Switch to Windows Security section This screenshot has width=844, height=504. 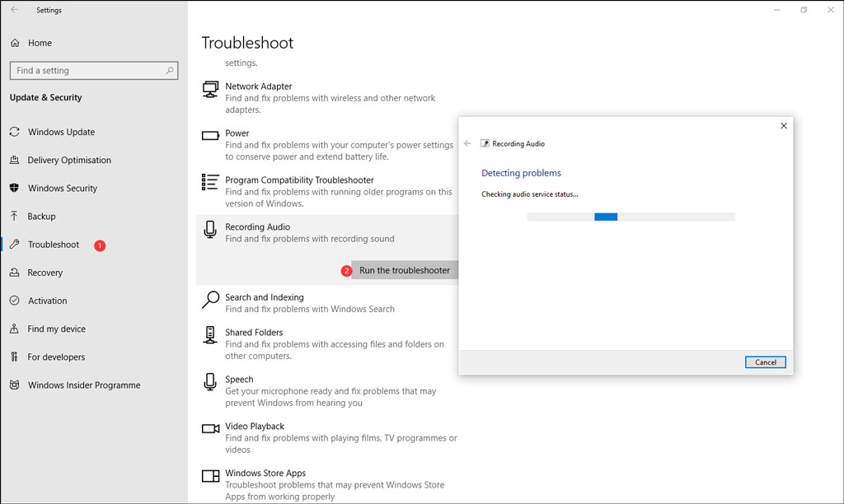[x=63, y=188]
